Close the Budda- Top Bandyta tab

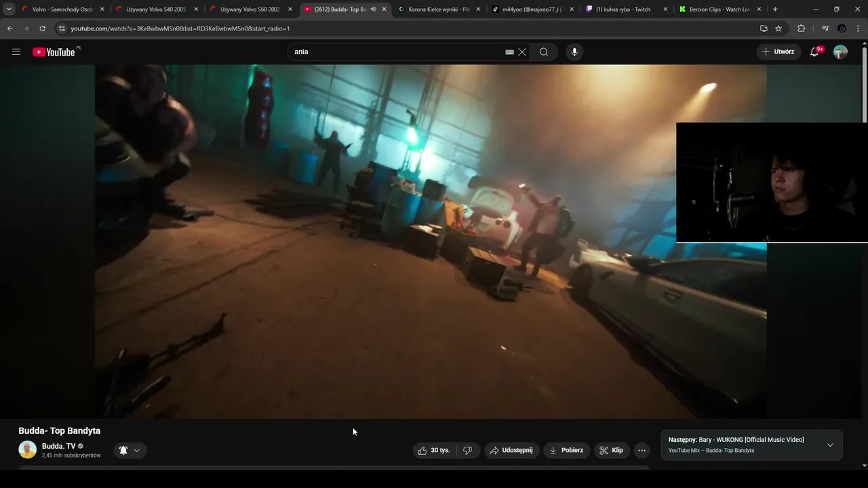click(384, 9)
